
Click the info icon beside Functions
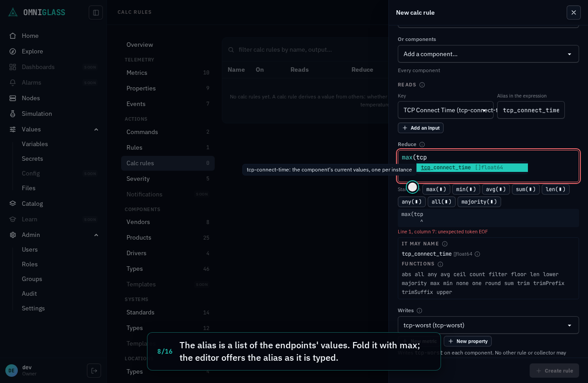pos(441,264)
